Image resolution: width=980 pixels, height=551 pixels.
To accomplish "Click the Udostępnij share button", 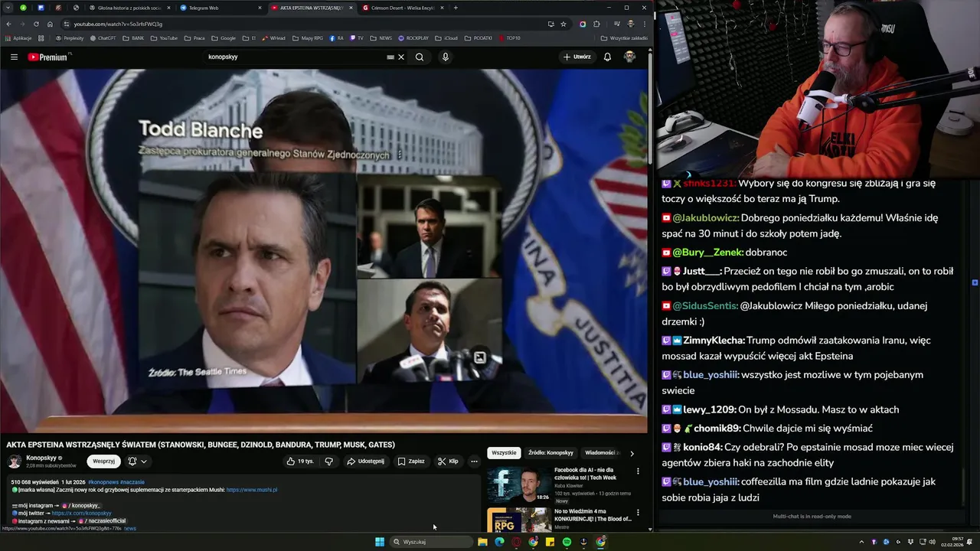I will tap(365, 461).
